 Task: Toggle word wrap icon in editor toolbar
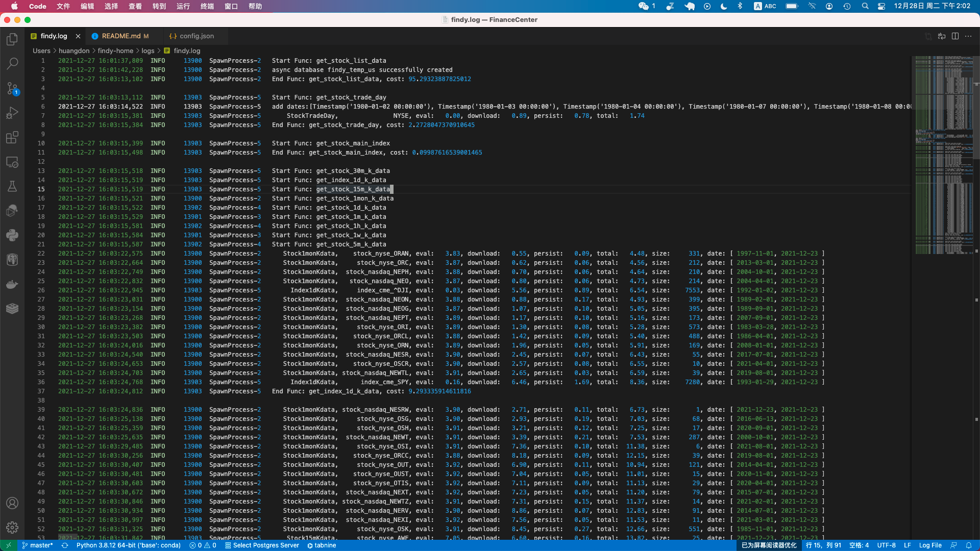[942, 36]
